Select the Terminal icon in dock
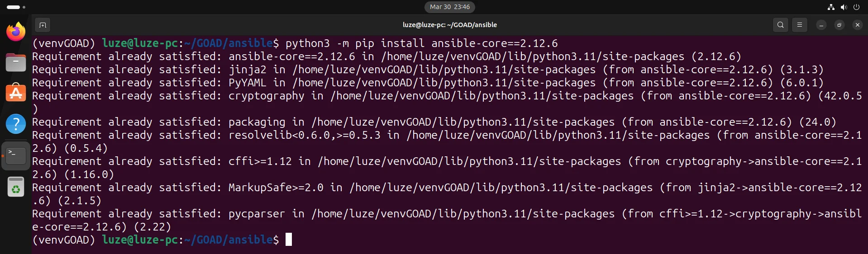The width and height of the screenshot is (868, 254). (x=16, y=155)
